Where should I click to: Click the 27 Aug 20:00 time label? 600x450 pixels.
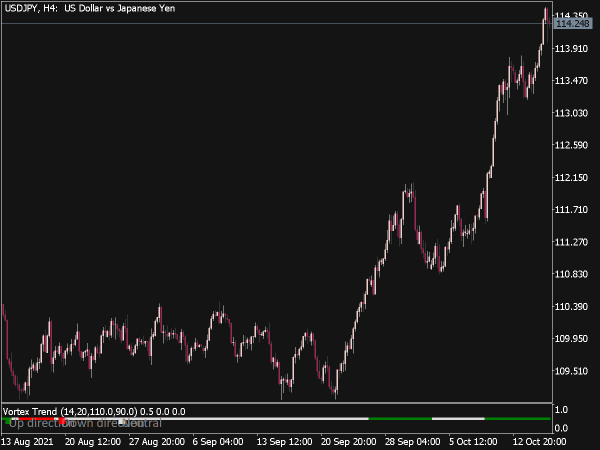click(157, 442)
